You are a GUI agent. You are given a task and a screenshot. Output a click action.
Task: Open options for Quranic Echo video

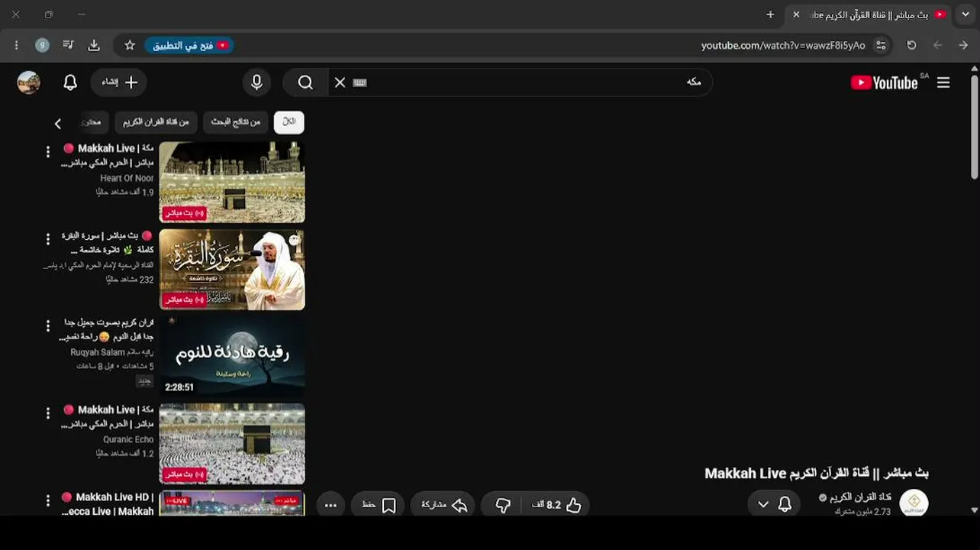pyautogui.click(x=47, y=413)
